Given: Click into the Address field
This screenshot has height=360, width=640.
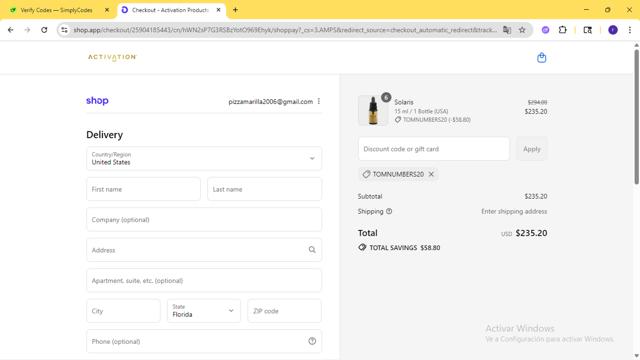Looking at the screenshot, I should click(204, 250).
